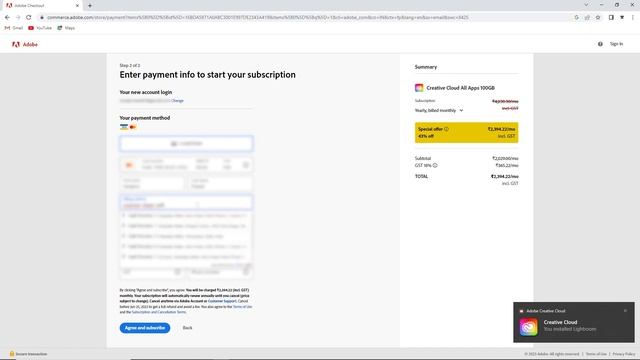Screen dimensions: 640x360
Task: Open a new browser tab
Action: (x=90, y=6)
